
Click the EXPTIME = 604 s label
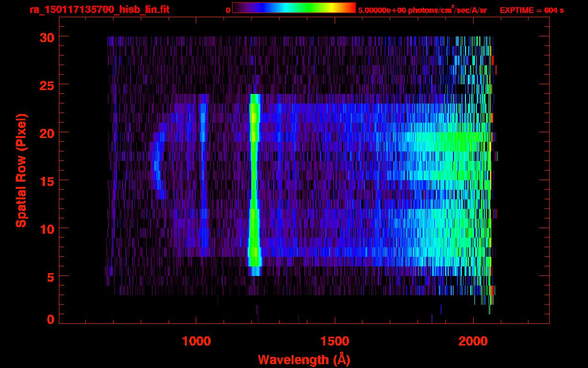pyautogui.click(x=532, y=10)
